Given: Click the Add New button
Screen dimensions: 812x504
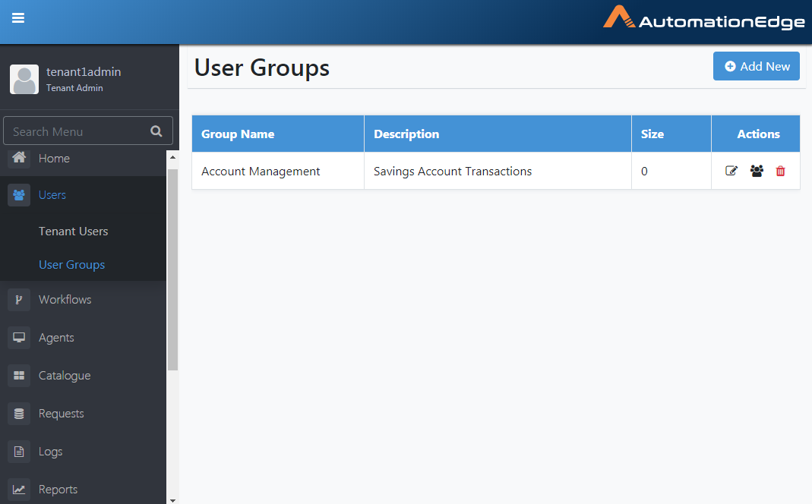Looking at the screenshot, I should [756, 66].
